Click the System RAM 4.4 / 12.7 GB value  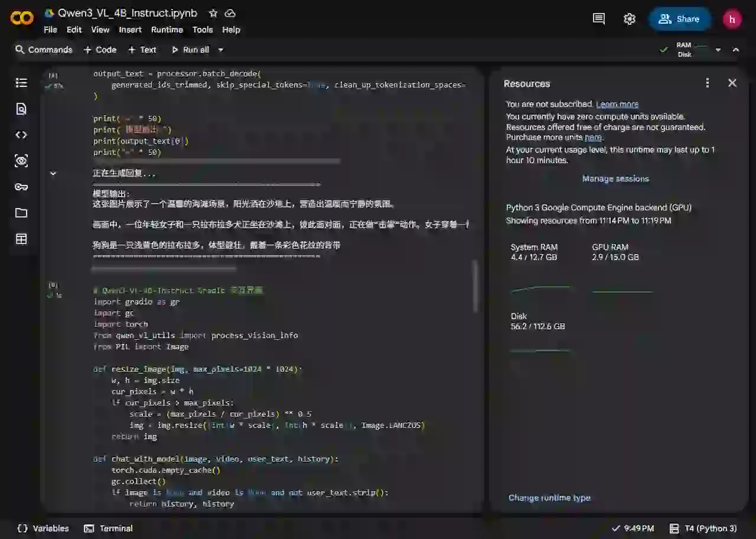(534, 257)
